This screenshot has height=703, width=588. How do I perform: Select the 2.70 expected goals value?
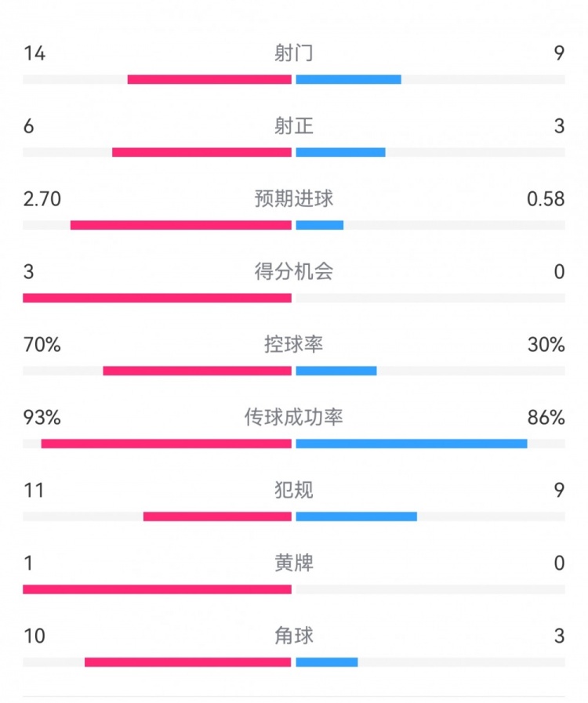pos(42,199)
